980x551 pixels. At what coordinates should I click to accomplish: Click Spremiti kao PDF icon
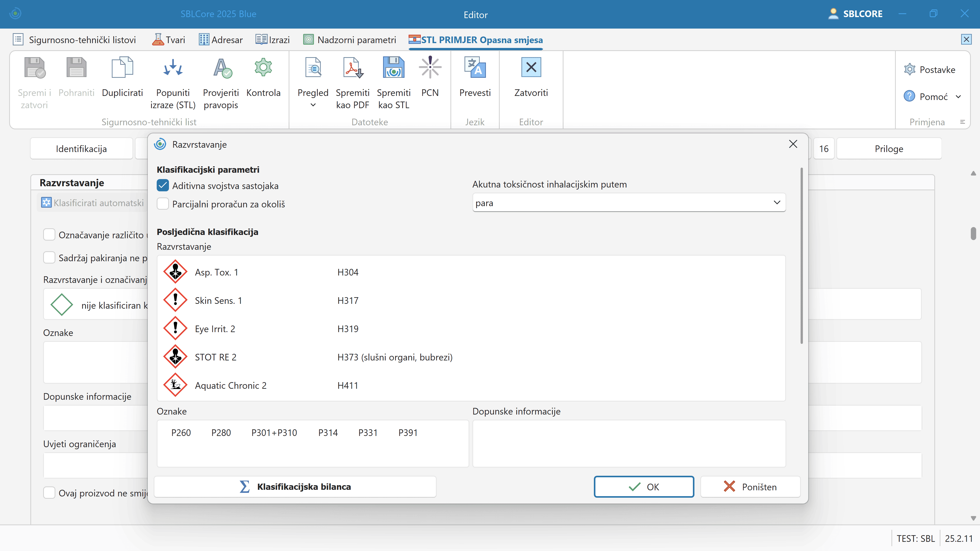[352, 68]
